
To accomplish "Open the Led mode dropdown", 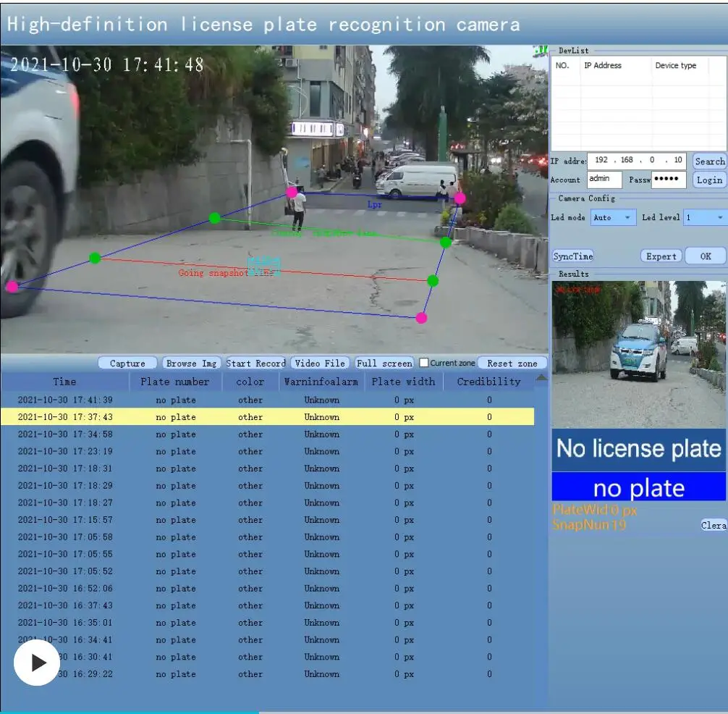I will point(613,217).
